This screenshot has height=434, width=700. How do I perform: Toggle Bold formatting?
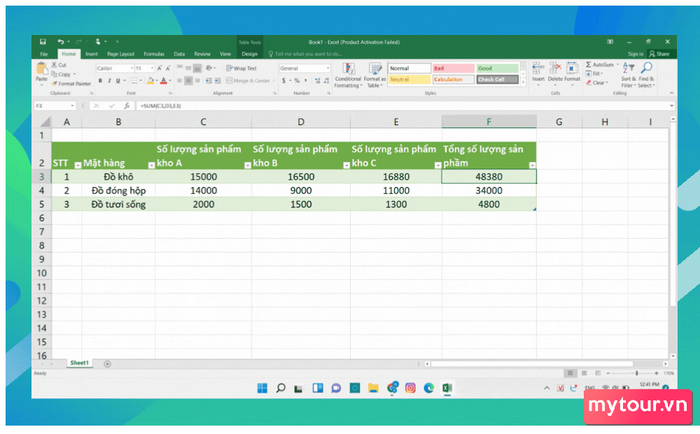(99, 80)
